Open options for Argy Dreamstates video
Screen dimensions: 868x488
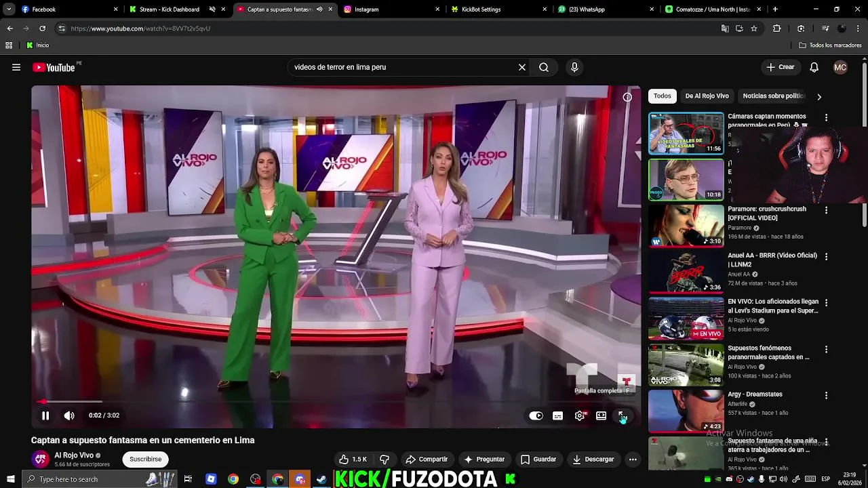[826, 395]
